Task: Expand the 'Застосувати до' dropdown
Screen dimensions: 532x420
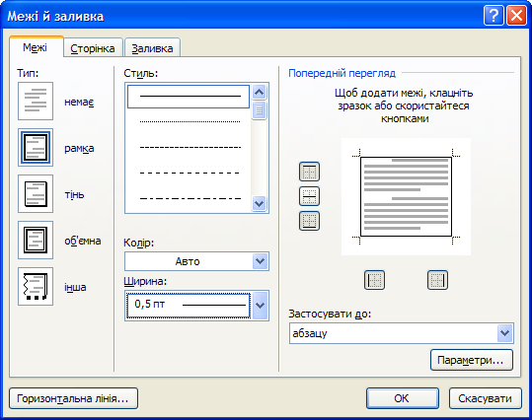Action: pos(505,333)
